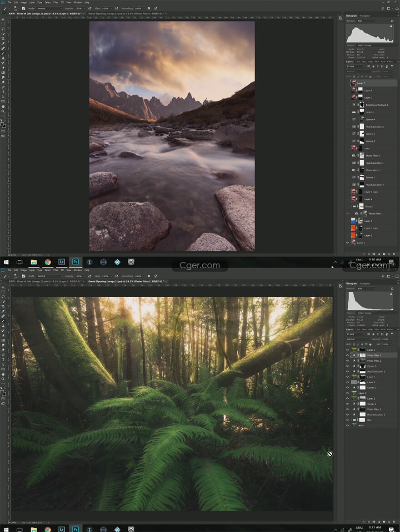Switch to Grand Opening document tab in river window
This screenshot has width=400, height=532.
[x=125, y=14]
